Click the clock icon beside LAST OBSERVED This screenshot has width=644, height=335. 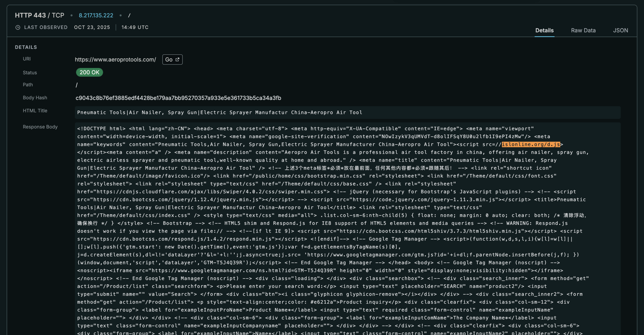click(18, 27)
